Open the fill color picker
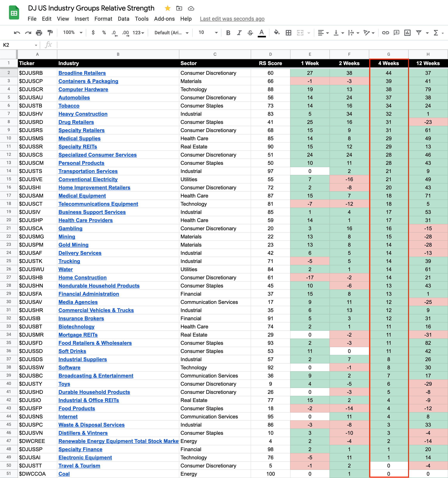The width and height of the screenshot is (448, 478). (277, 33)
